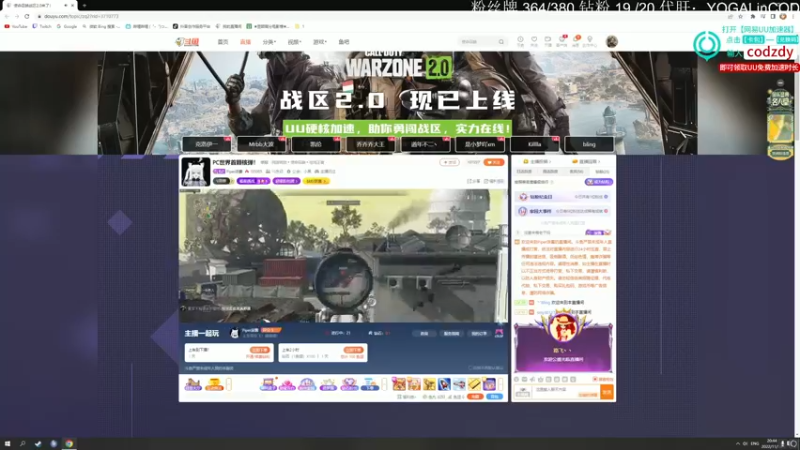Click the Chrome icon in Windows taskbar
The image size is (800, 450).
(69, 444)
